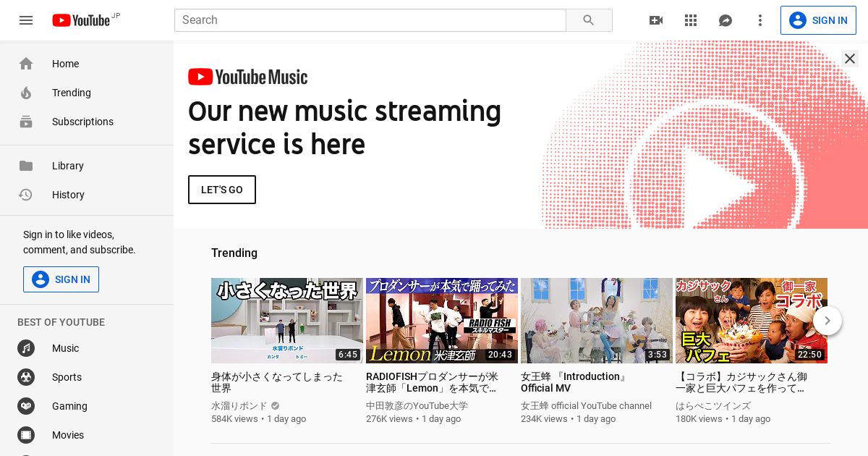Viewport: 868px width, 456px height.
Task: Click the header SIGN IN button
Action: (818, 20)
